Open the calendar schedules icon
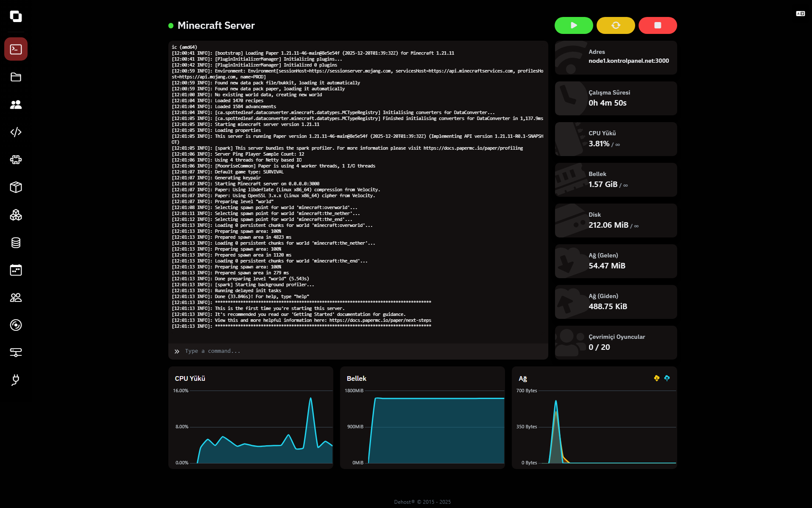812x508 pixels. (16, 270)
